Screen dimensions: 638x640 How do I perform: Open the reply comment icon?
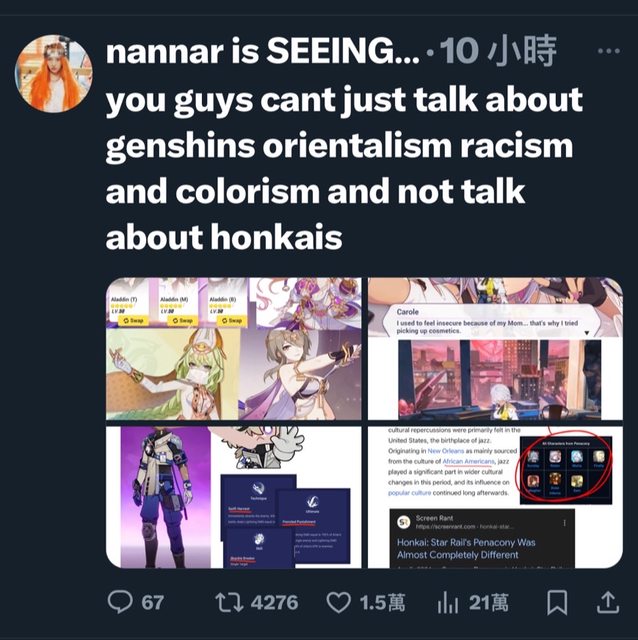(120, 602)
